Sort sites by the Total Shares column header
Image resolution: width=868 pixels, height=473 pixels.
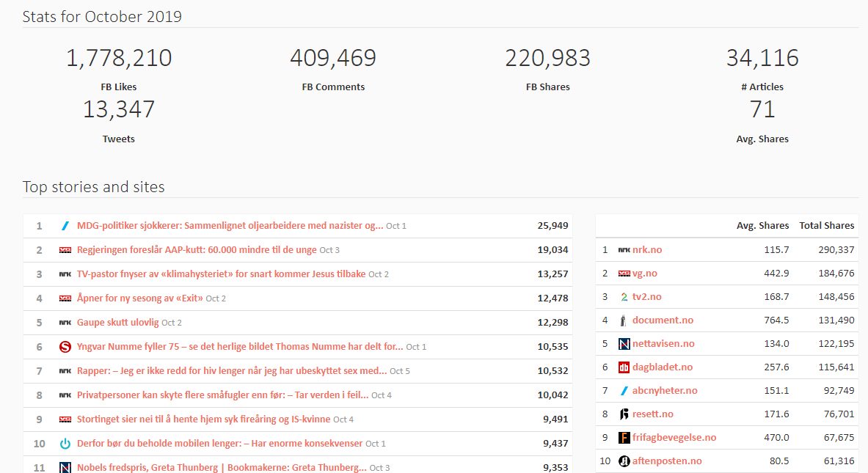(x=826, y=226)
